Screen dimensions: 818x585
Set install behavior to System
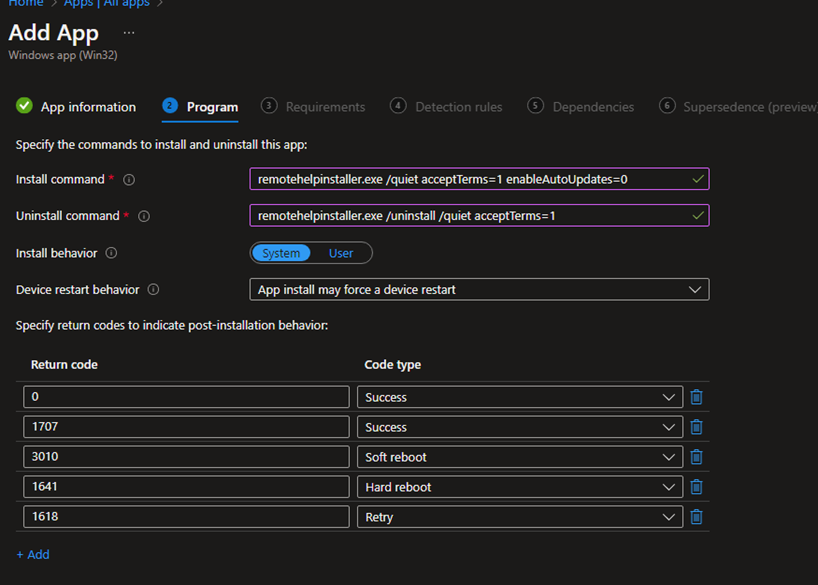pyautogui.click(x=281, y=254)
